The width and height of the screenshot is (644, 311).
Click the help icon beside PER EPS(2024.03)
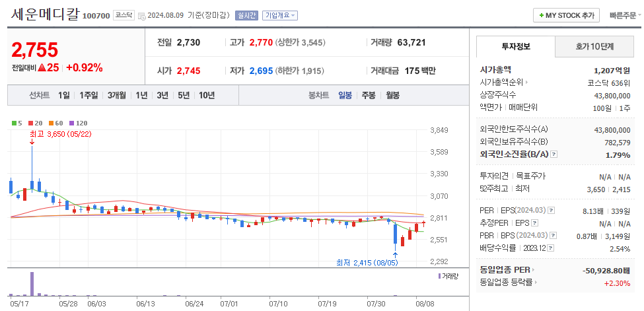tap(551, 211)
